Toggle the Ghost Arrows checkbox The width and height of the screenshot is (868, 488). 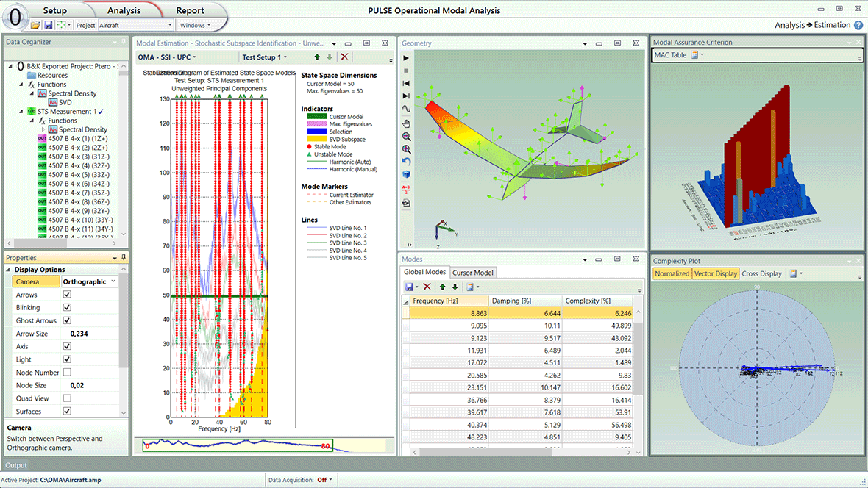(68, 320)
